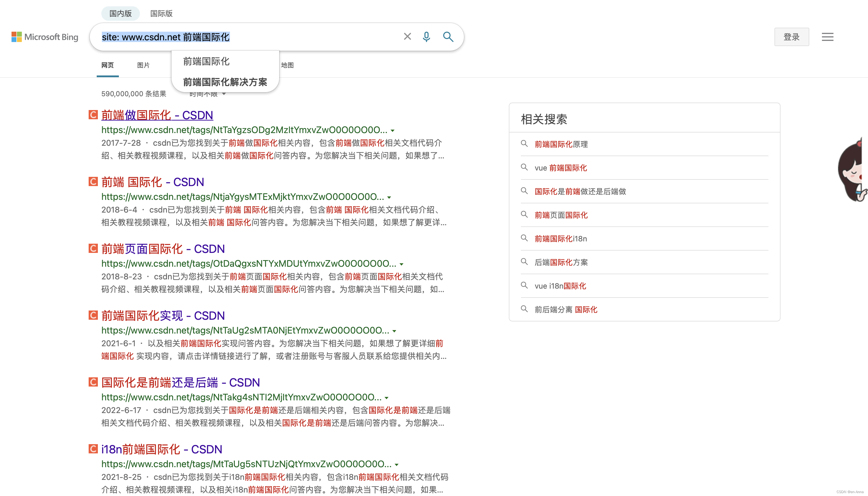
Task: Open the 时间不限 time filter dropdown
Action: click(207, 94)
